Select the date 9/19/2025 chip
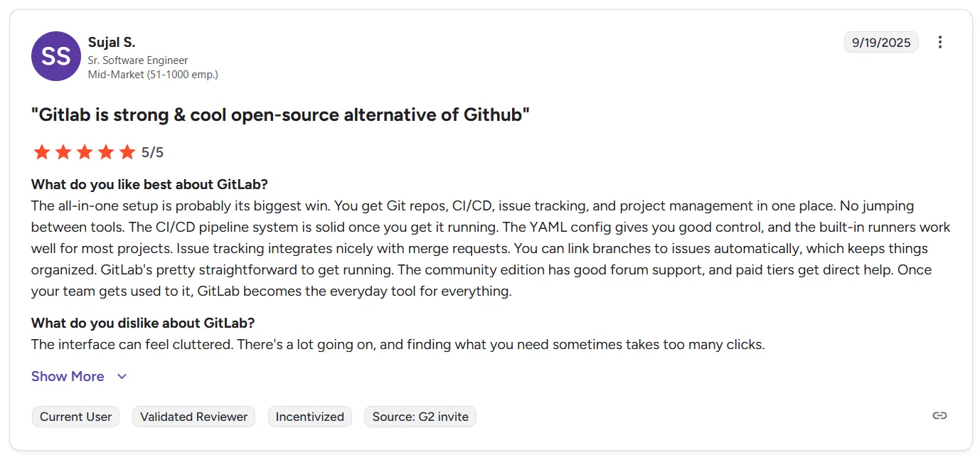This screenshot has height=455, width=980. coord(881,42)
